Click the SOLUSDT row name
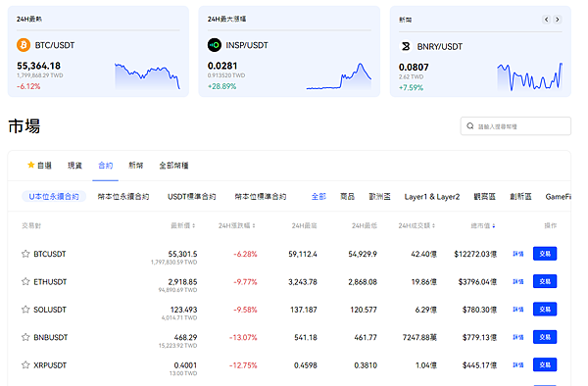588x386 pixels. (x=50, y=310)
